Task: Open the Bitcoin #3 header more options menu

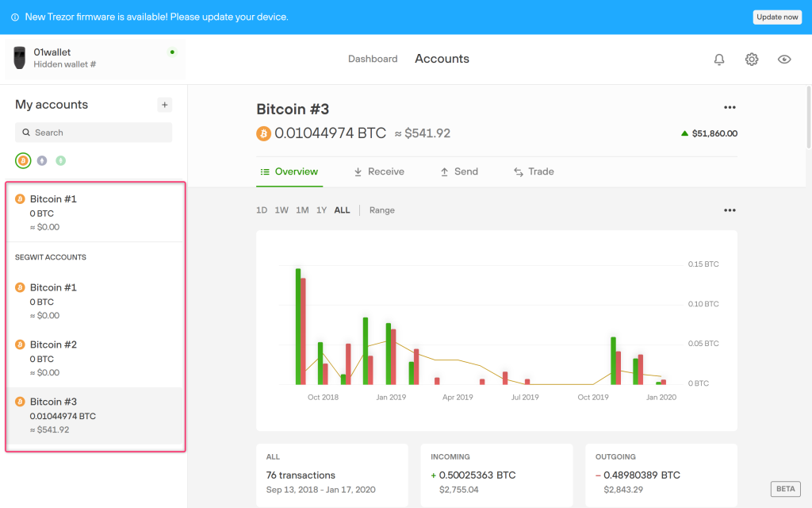Action: click(x=730, y=107)
